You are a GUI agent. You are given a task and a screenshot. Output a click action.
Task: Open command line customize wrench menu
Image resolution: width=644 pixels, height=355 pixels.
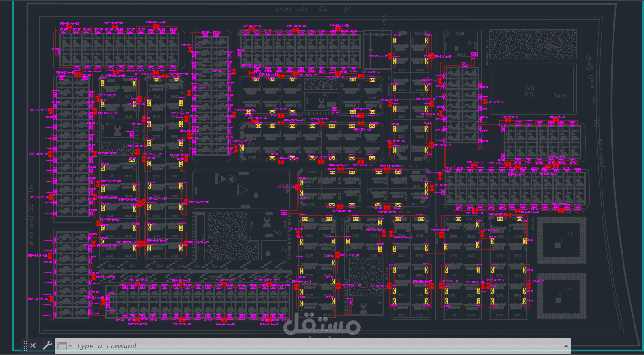click(46, 345)
